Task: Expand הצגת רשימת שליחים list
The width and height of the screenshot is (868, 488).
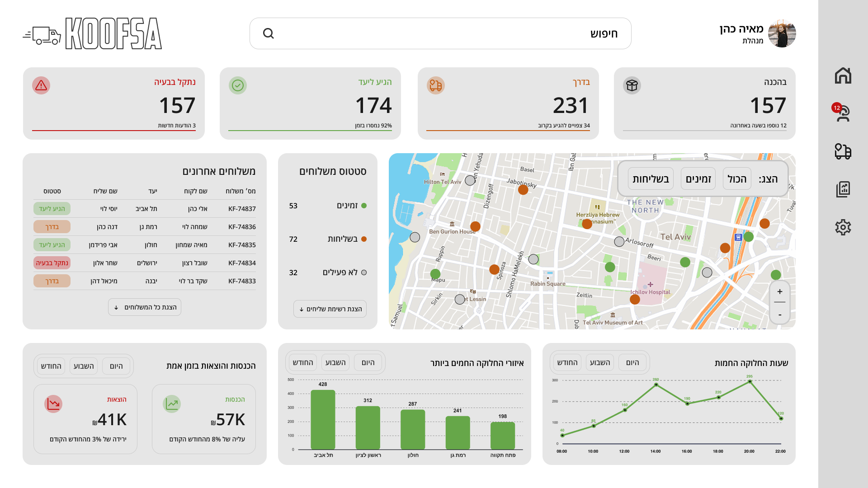Action: [330, 309]
